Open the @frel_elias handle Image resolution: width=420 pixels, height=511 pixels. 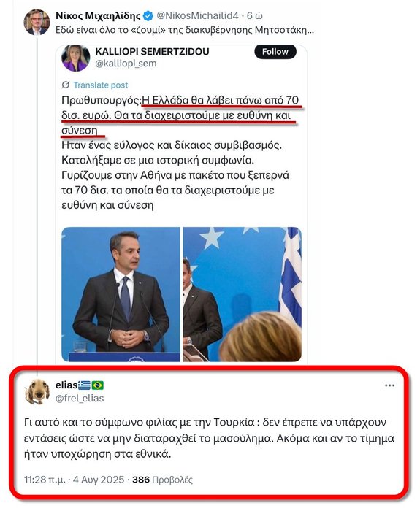tap(80, 399)
